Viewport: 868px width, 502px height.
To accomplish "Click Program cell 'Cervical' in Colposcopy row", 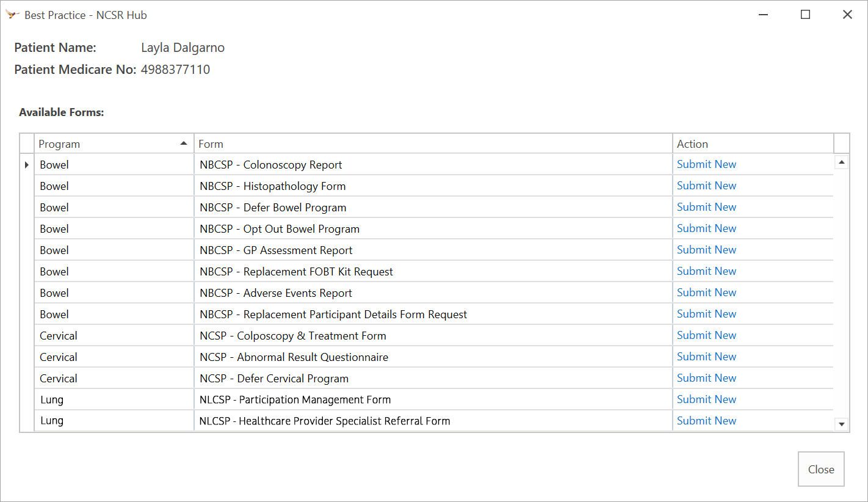I will point(114,336).
